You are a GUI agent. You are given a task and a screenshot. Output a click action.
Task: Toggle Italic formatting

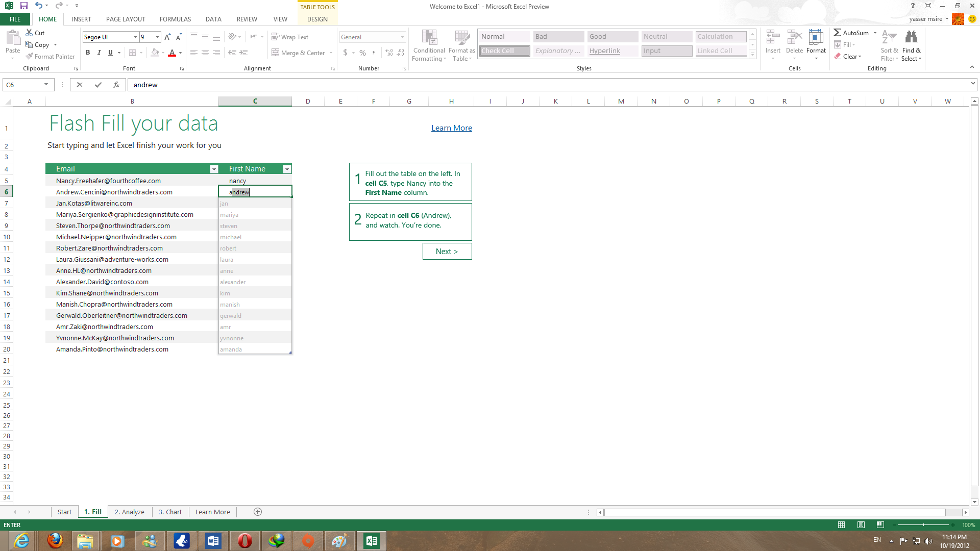coord(99,53)
